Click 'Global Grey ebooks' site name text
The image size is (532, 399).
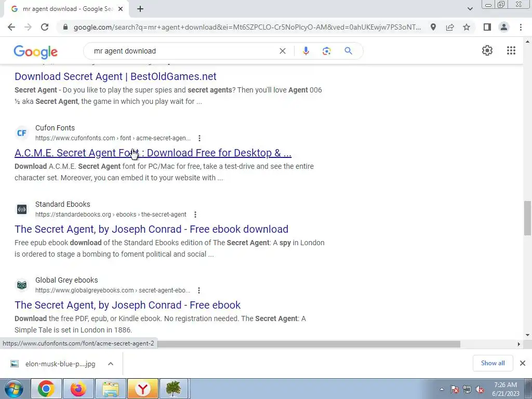[66, 280]
